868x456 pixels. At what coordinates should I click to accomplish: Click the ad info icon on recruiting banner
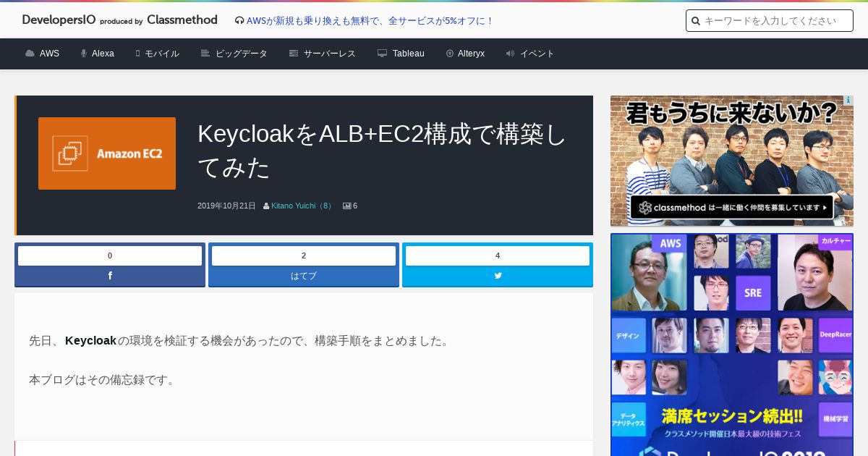pos(848,100)
